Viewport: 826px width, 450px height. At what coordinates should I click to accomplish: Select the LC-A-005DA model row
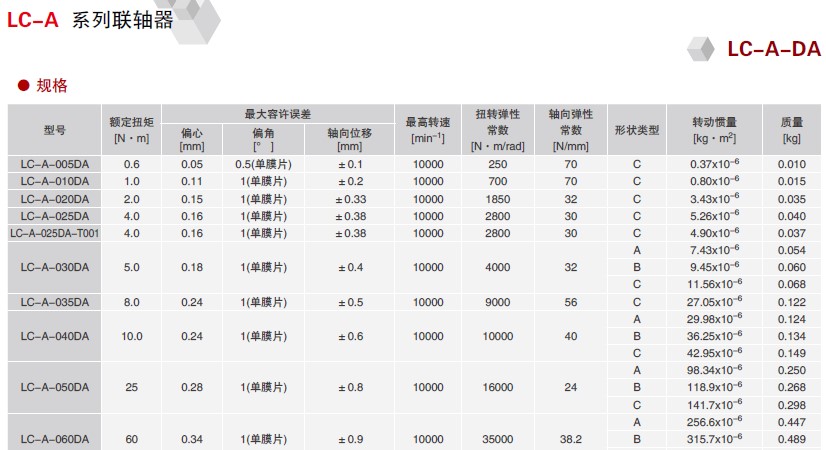[54, 164]
